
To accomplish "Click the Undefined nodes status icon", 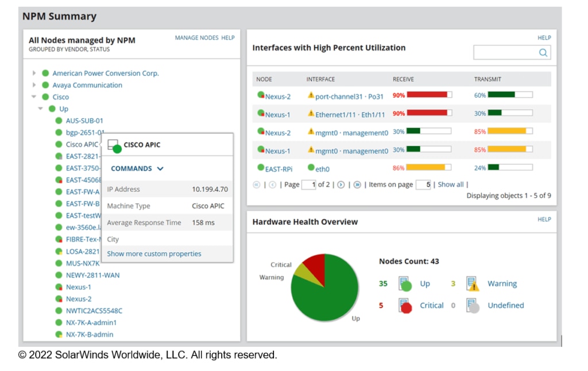I will click(x=473, y=306).
